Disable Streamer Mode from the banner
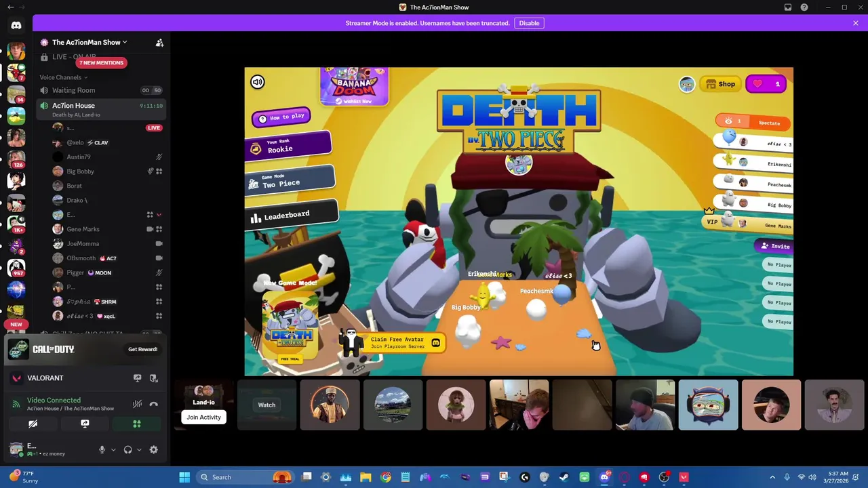The image size is (868, 488). [529, 23]
